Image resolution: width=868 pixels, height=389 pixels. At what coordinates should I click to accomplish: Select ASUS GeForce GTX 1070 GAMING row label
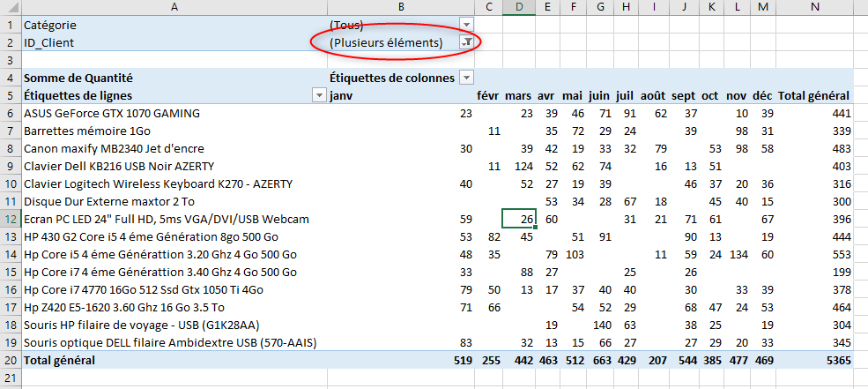coord(112,114)
